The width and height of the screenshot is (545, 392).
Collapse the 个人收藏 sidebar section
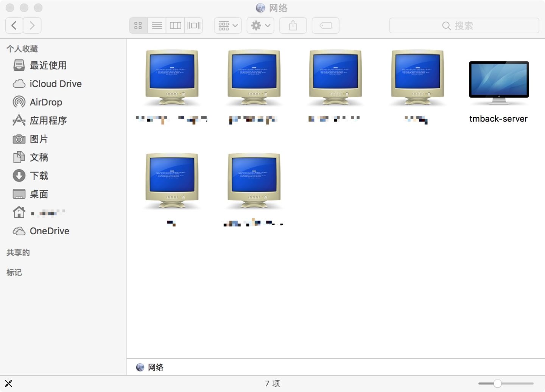click(22, 49)
